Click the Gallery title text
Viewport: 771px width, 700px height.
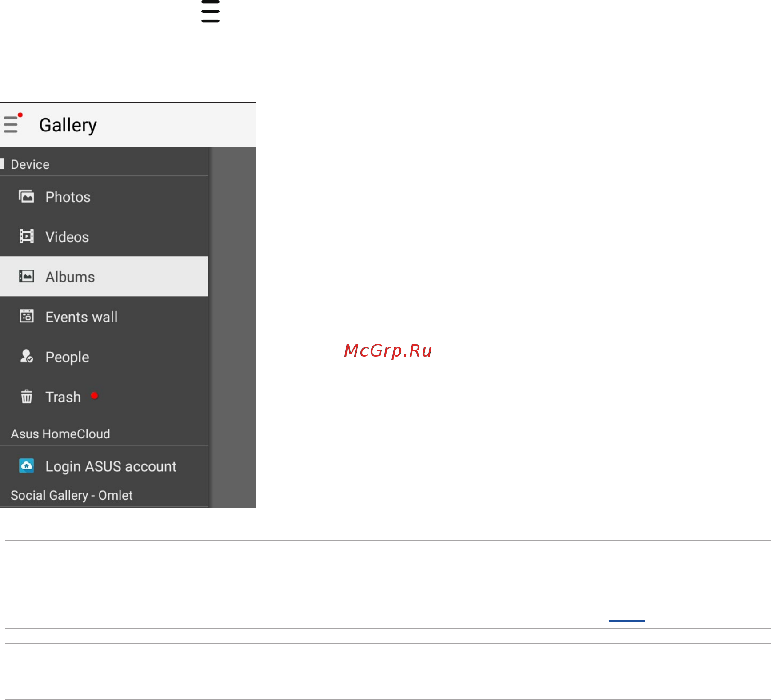point(68,125)
